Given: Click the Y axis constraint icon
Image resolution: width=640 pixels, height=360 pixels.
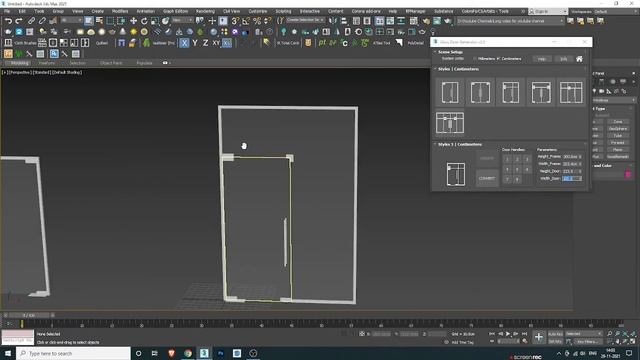Looking at the screenshot, I should click(x=195, y=42).
